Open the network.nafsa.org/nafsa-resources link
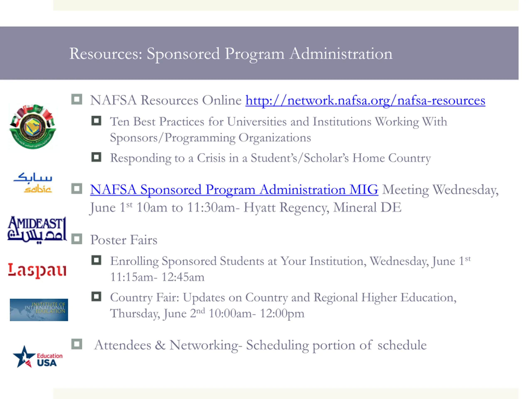Viewport: 532px width, 399px height. click(x=365, y=101)
